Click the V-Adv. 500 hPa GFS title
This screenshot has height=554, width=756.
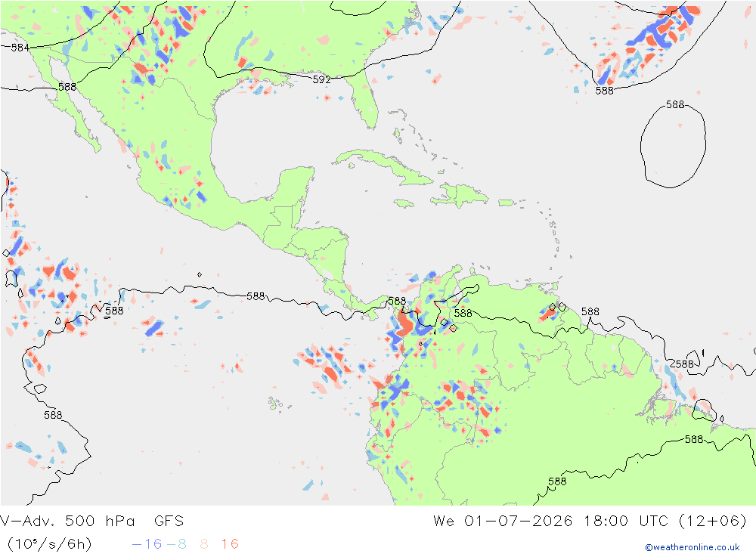pos(91,522)
